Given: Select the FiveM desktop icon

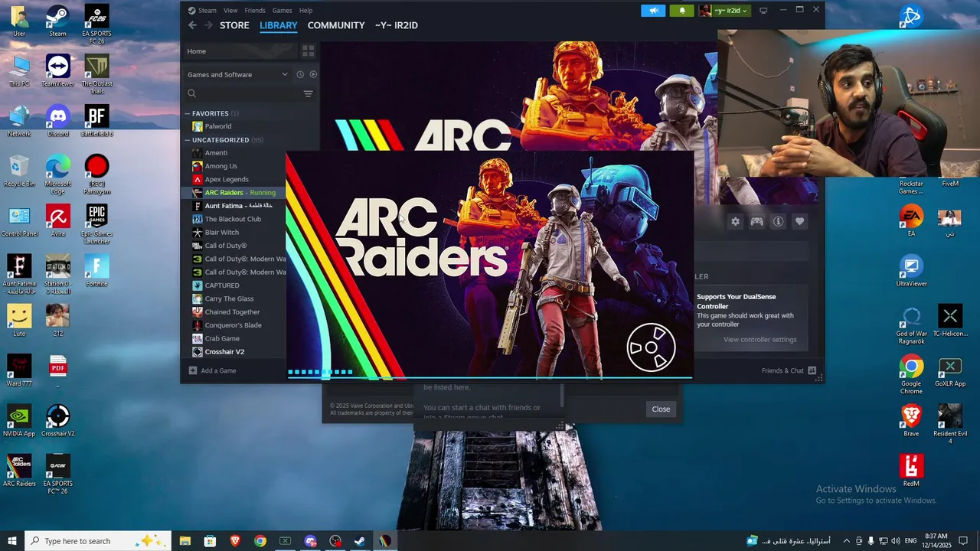Looking at the screenshot, I should coord(950,184).
